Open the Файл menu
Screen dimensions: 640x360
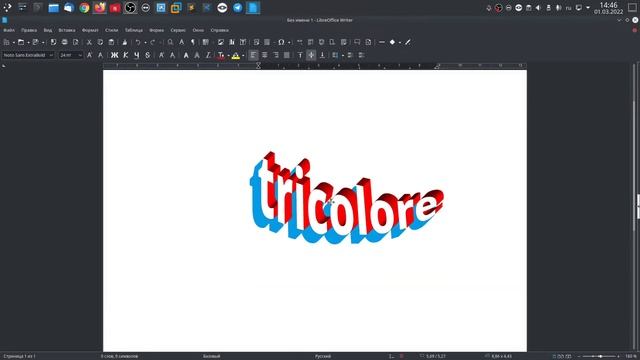(x=9, y=30)
